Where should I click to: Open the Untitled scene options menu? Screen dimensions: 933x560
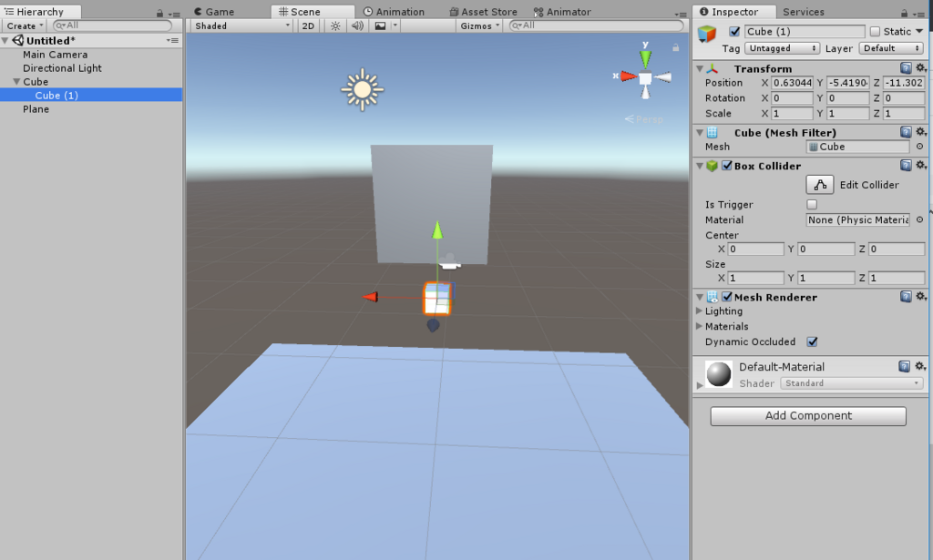click(172, 40)
